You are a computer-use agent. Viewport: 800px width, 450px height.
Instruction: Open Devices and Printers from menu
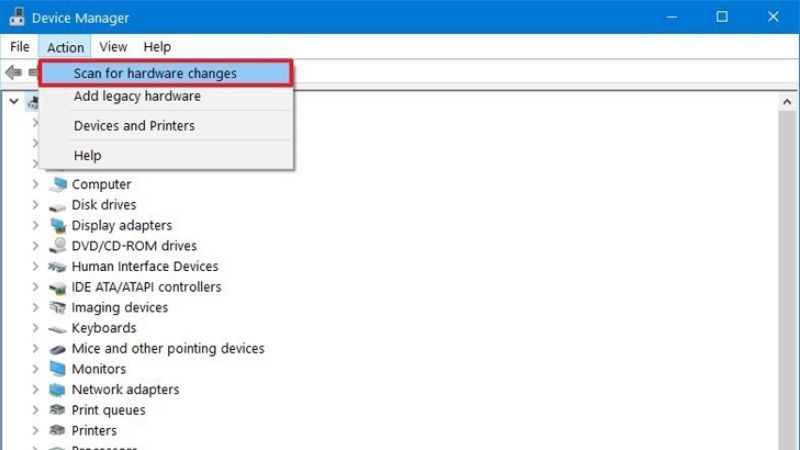coord(134,126)
